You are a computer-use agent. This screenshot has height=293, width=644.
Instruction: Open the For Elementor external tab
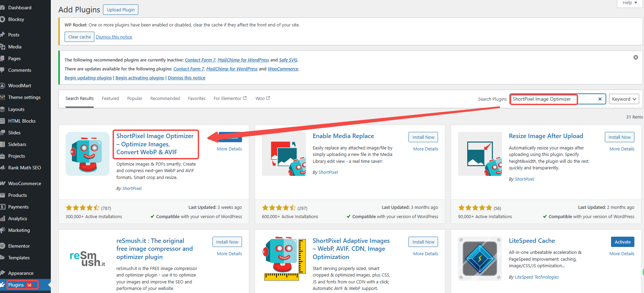click(230, 99)
